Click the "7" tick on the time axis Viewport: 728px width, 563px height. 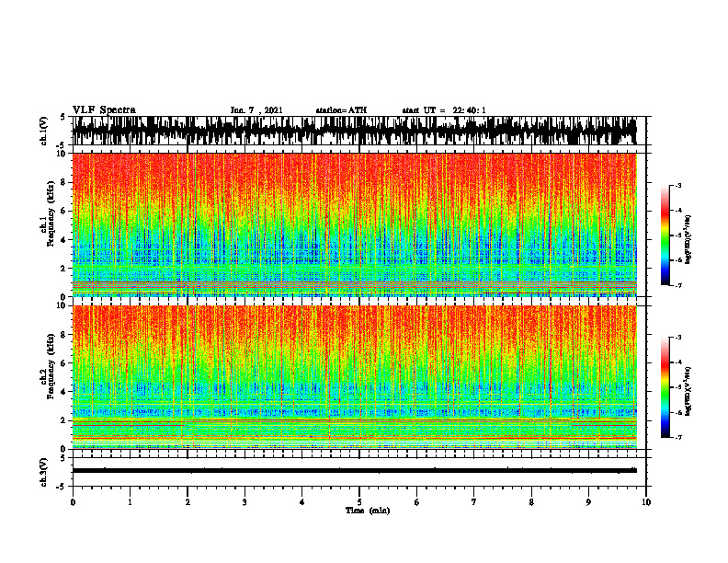pyautogui.click(x=474, y=502)
